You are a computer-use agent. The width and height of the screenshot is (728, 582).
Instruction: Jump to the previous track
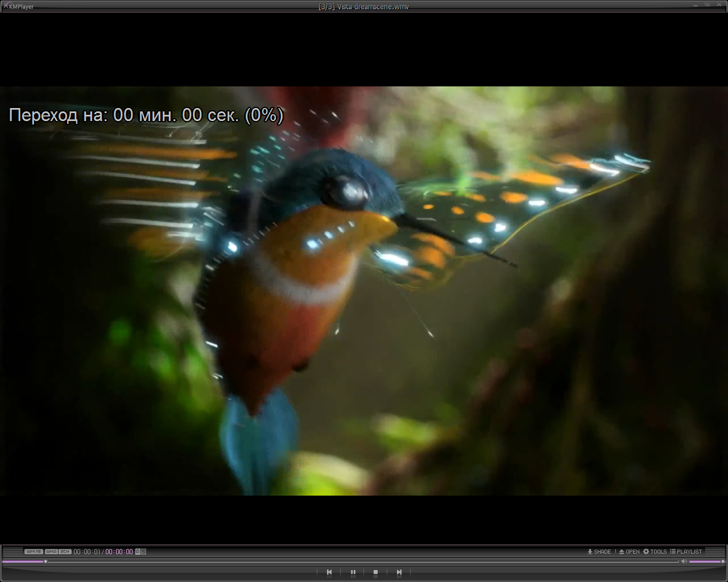329,572
